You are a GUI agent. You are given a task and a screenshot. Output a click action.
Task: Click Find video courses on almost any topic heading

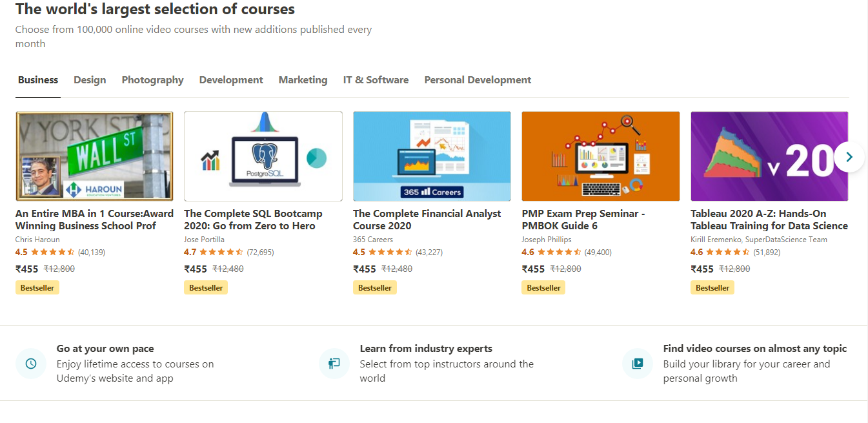[755, 349]
